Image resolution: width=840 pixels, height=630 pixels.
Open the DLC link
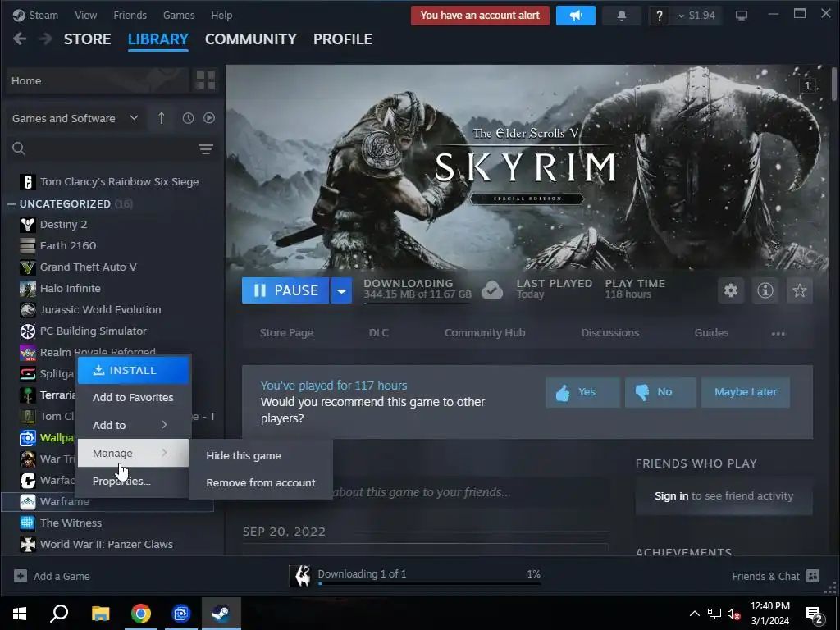[379, 333]
